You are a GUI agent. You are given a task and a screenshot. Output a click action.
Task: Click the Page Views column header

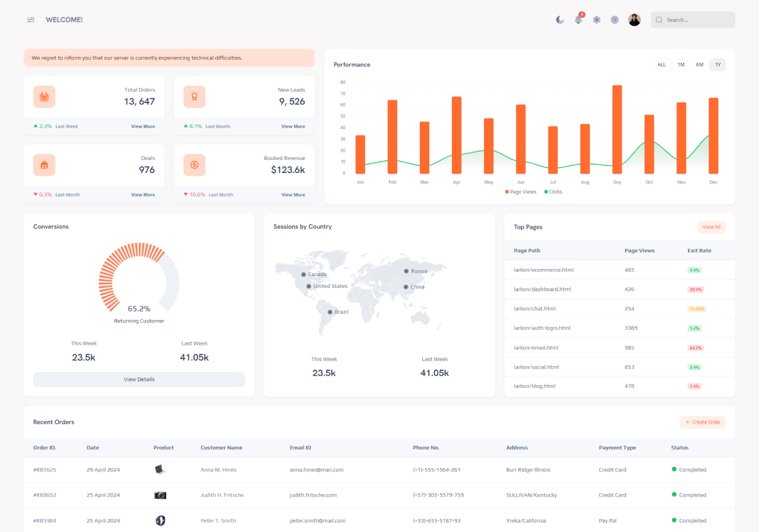pyautogui.click(x=639, y=251)
